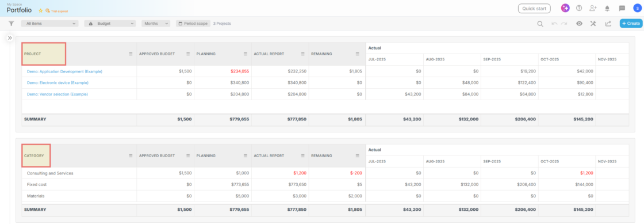Select $3,000 Materials actual report cell
The image size is (644, 224).
click(280, 196)
